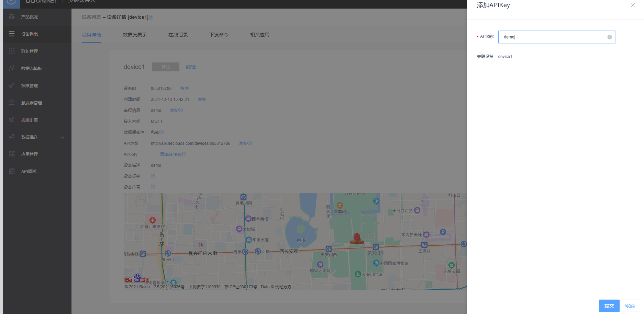Click the 数据流模板 chart icon
The image size is (644, 314).
pyautogui.click(x=12, y=68)
